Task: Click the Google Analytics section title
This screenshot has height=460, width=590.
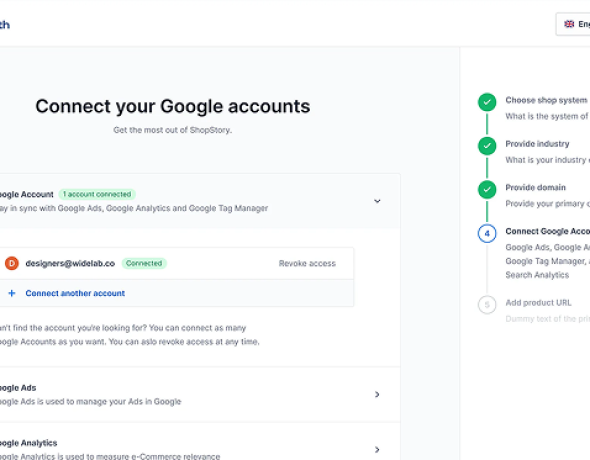Action: click(x=29, y=443)
